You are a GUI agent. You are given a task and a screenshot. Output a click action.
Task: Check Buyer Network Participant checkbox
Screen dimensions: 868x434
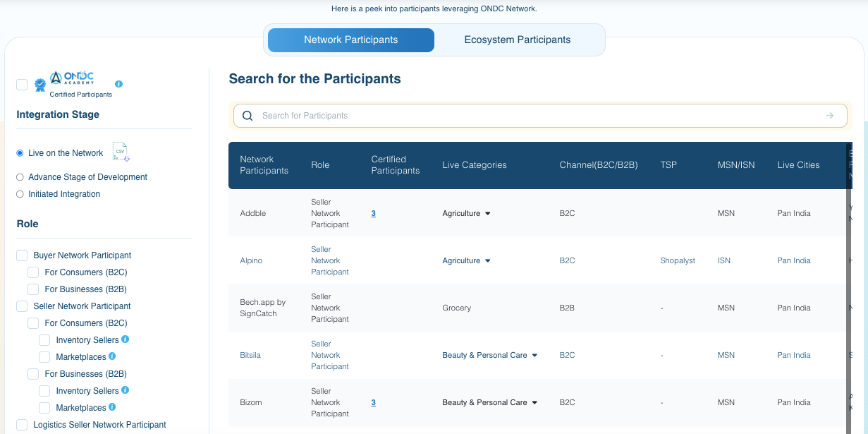[22, 255]
